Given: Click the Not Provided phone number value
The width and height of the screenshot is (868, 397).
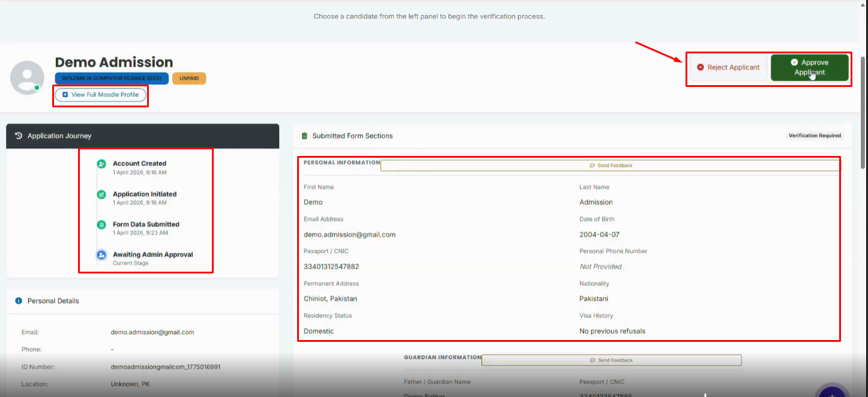Looking at the screenshot, I should pyautogui.click(x=601, y=266).
